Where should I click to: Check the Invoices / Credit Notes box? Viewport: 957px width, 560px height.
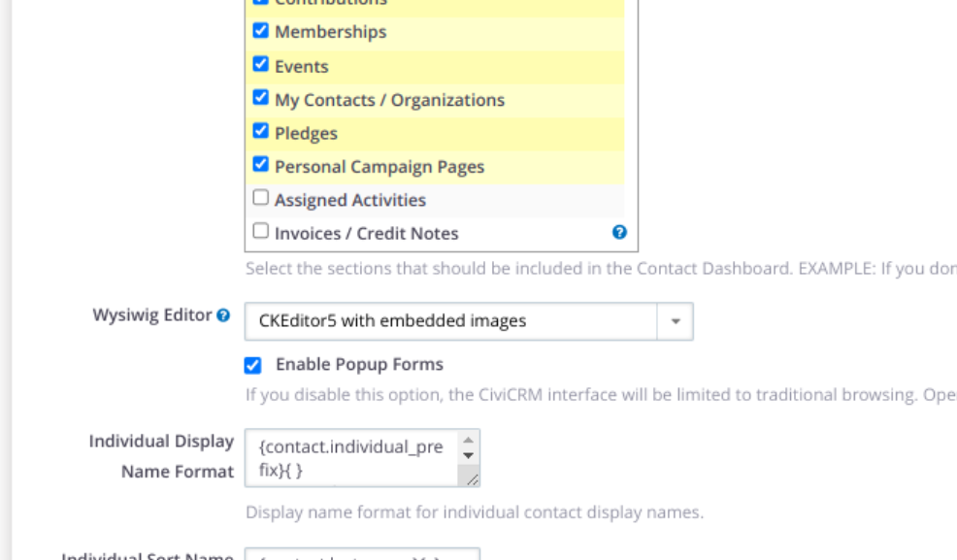coord(260,232)
